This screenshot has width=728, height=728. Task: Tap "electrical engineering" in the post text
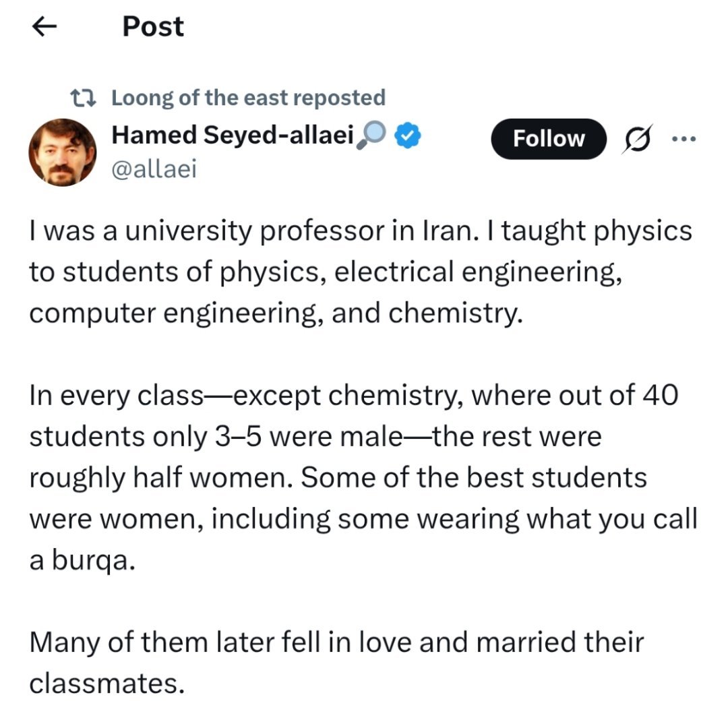pyautogui.click(x=477, y=272)
